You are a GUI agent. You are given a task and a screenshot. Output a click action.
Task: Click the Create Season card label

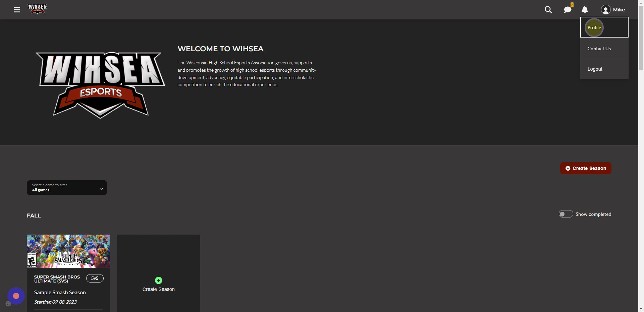point(159,289)
